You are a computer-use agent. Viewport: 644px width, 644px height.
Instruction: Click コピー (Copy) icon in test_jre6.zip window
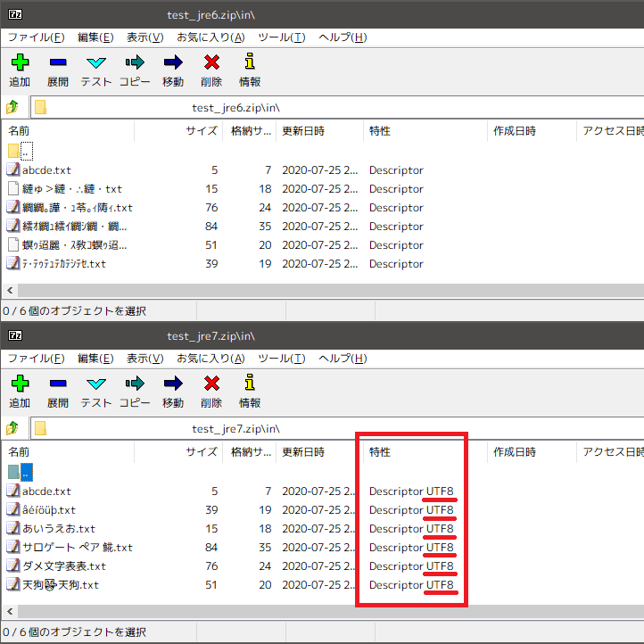(135, 62)
